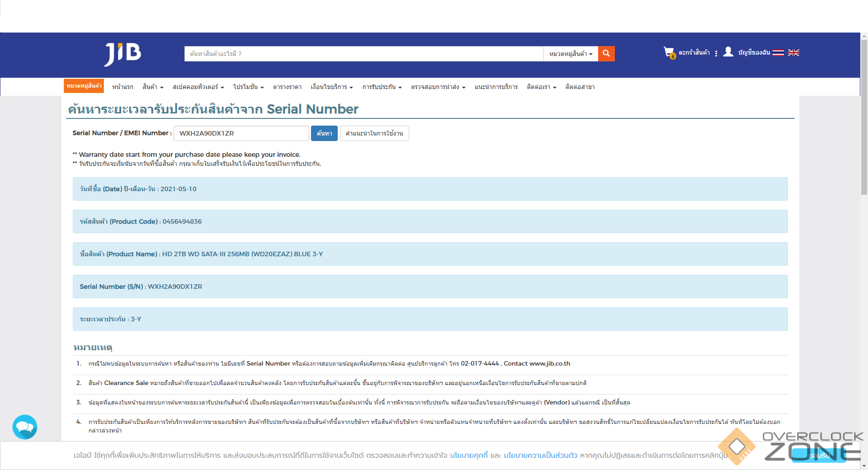The width and height of the screenshot is (868, 470).
Task: Click Serial Number (S/N) WXH2A90DX1ZR result row
Action: pos(430,287)
